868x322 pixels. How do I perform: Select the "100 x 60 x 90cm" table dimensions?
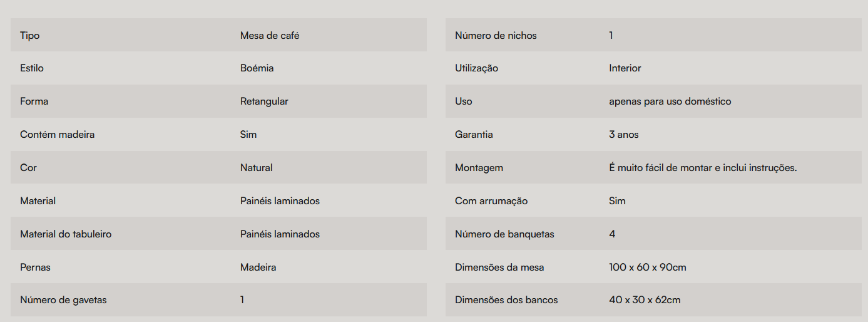pos(647,267)
